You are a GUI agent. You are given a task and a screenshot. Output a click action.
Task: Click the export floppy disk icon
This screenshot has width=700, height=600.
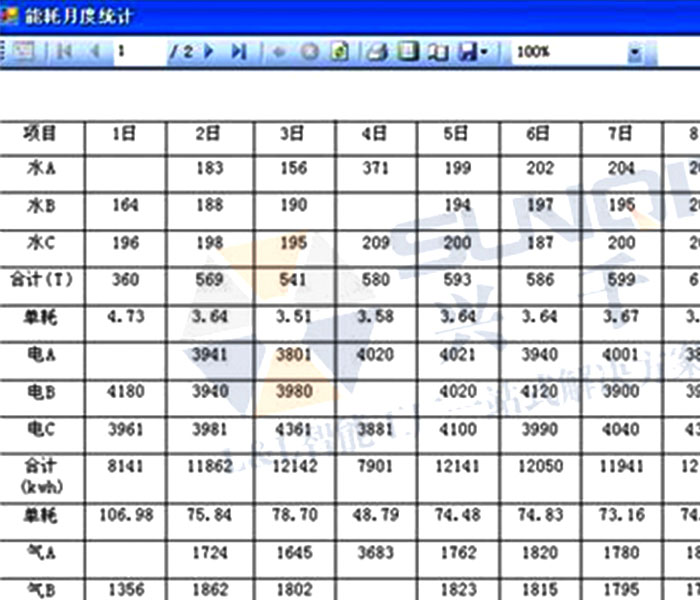[x=466, y=51]
